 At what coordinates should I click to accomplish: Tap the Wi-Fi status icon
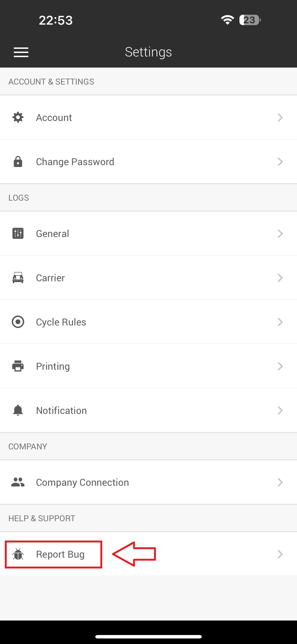pyautogui.click(x=227, y=20)
